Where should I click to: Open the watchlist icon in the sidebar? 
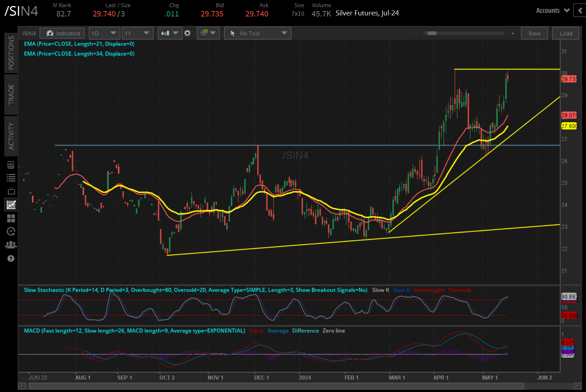pos(11,178)
